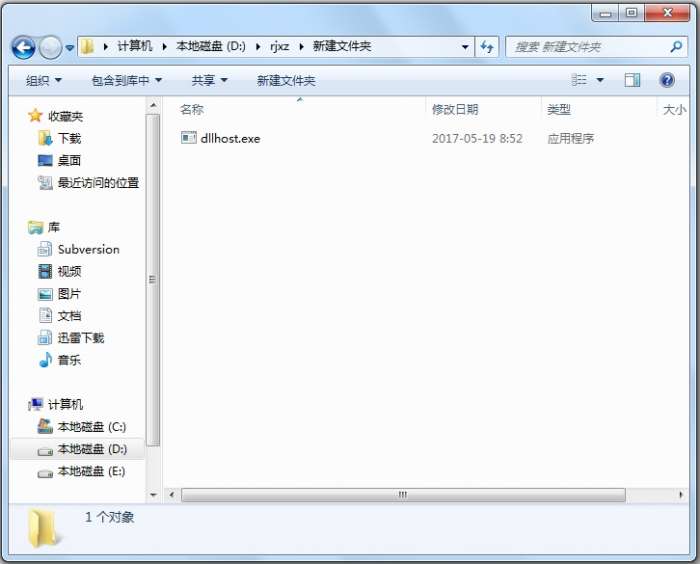Select 本地磁盘 (D:) in the address breadcrumb
This screenshot has height=564, width=700.
click(x=211, y=46)
